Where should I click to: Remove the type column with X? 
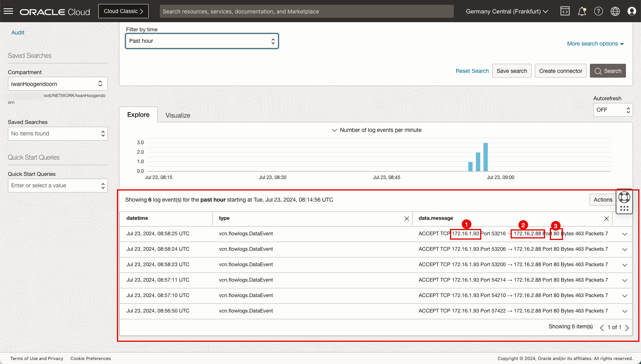point(406,219)
